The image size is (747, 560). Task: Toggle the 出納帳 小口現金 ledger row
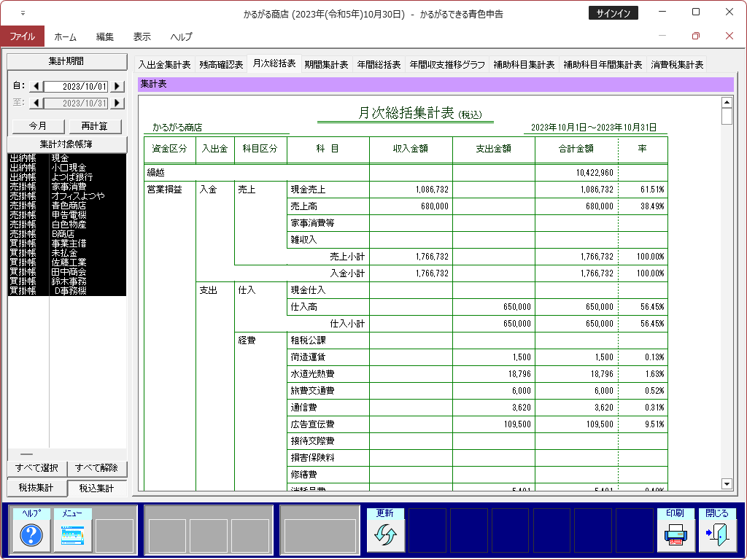click(x=67, y=168)
